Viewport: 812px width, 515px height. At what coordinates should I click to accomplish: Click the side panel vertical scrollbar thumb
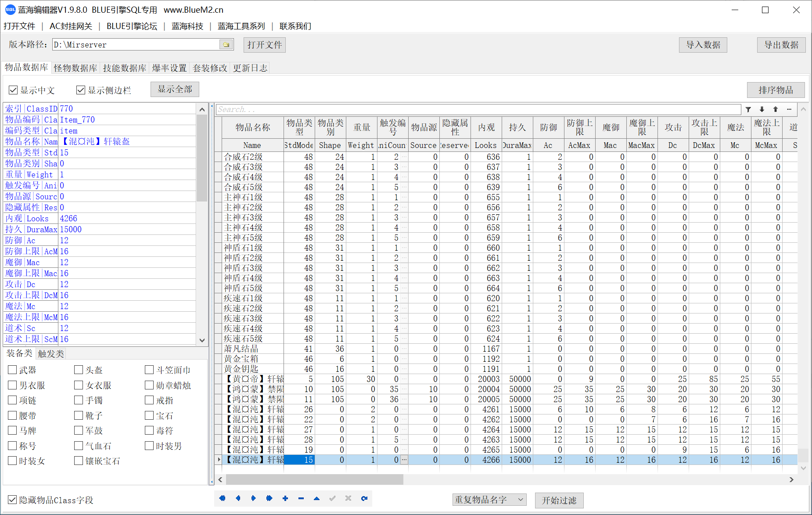(202, 158)
